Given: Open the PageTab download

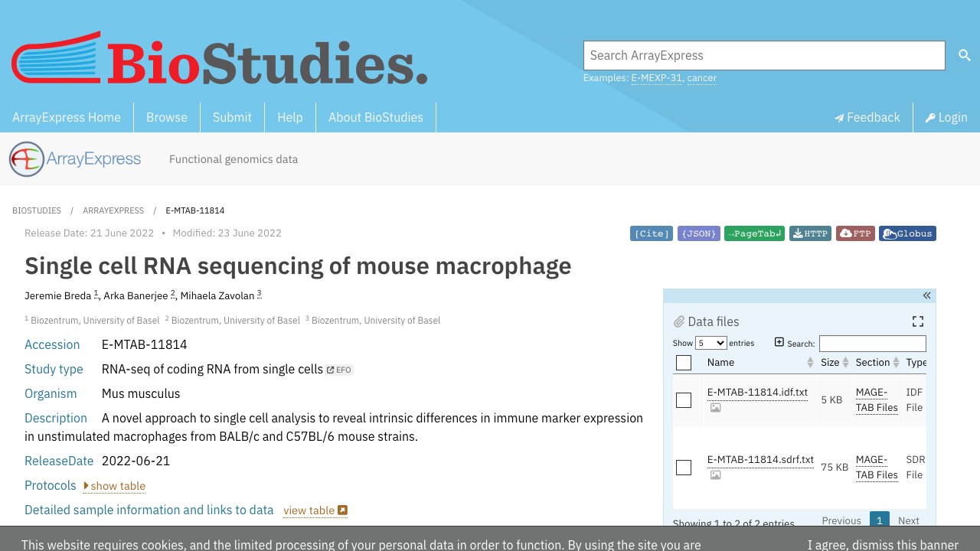Looking at the screenshot, I should coord(754,233).
